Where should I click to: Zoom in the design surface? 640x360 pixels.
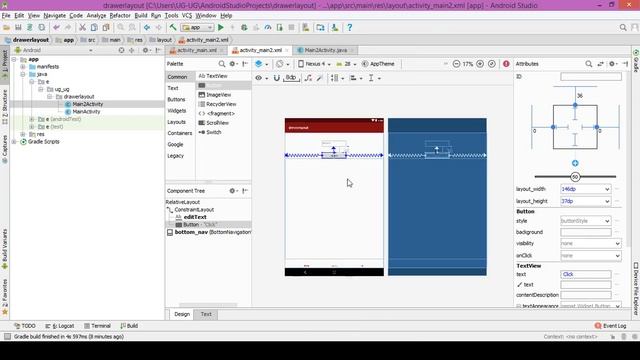coord(480,64)
